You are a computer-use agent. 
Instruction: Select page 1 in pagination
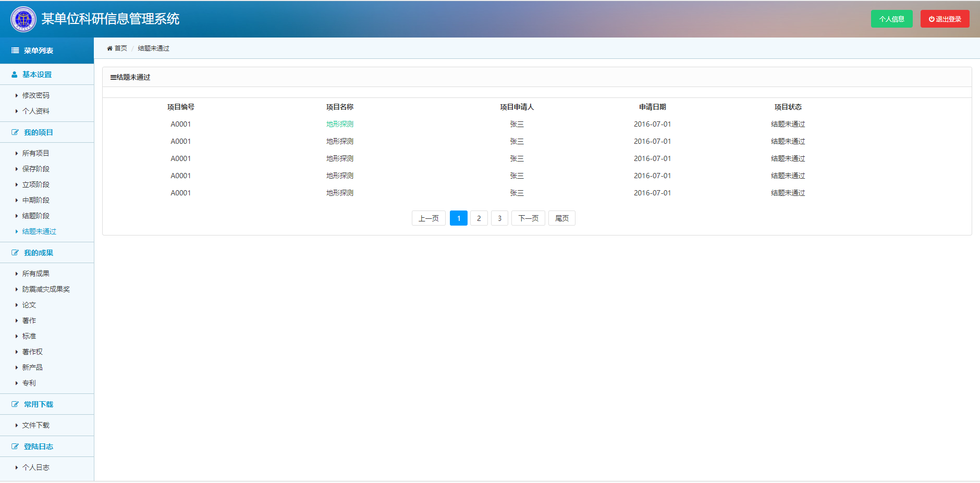tap(459, 218)
